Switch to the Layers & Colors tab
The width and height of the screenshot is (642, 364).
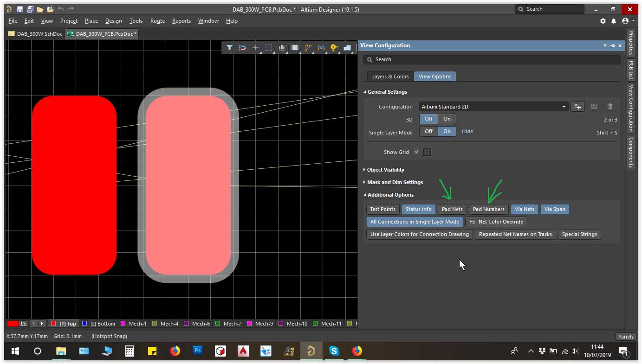coord(390,77)
